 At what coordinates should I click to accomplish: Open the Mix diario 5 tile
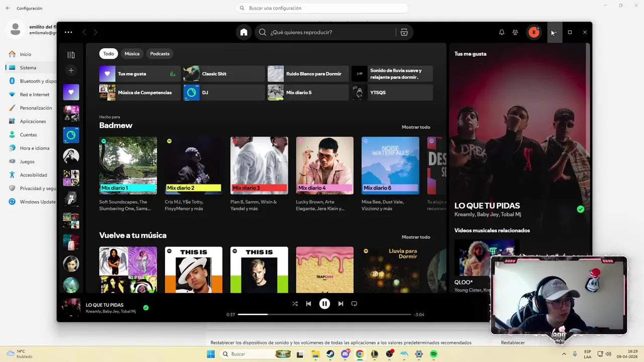[308, 93]
